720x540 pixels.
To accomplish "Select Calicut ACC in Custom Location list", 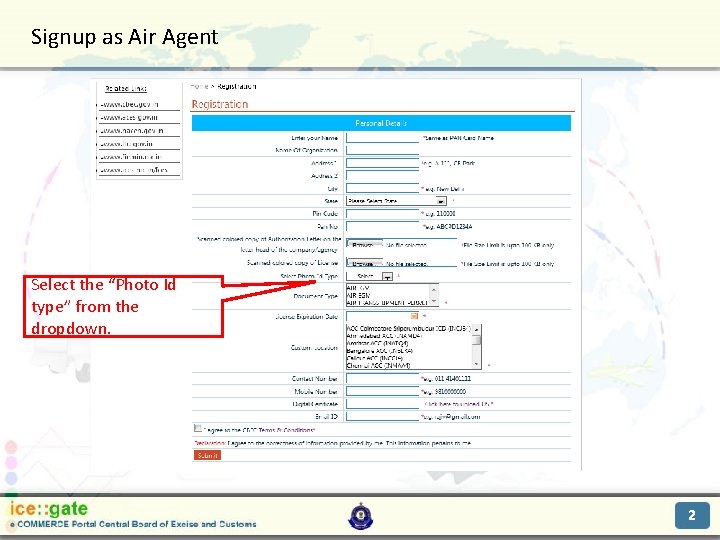I will 375,358.
